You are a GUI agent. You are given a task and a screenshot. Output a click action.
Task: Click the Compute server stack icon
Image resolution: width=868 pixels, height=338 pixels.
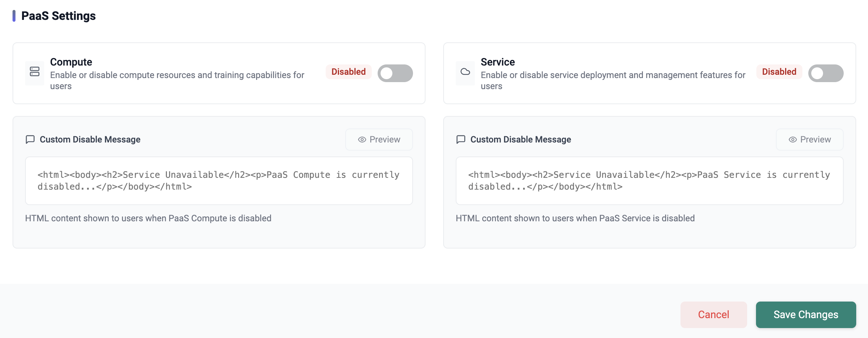(35, 72)
